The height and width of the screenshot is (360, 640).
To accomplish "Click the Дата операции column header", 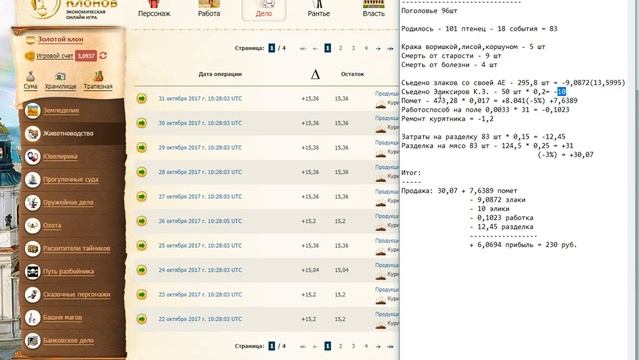I will point(220,74).
